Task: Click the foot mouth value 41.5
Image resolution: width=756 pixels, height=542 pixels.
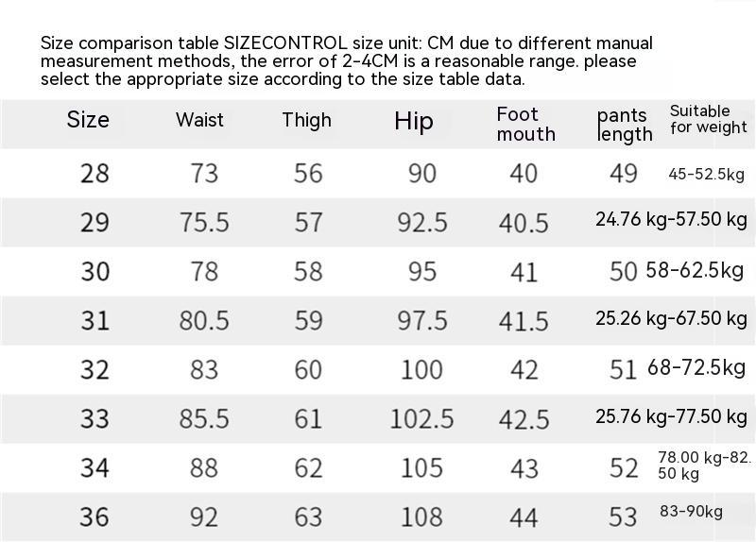Action: tap(524, 321)
